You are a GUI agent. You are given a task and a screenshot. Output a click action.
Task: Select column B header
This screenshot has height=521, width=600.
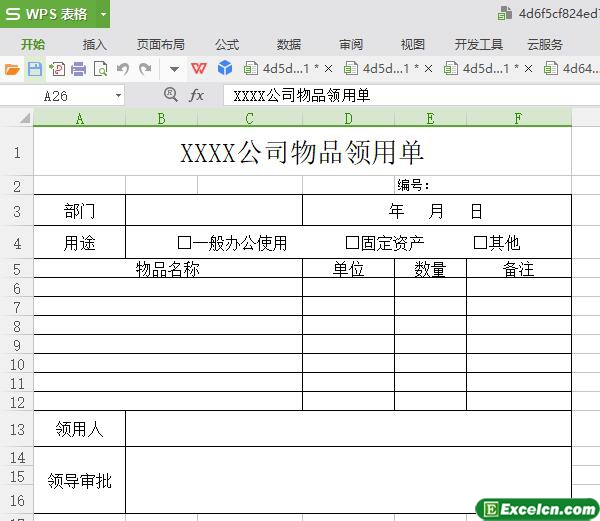click(x=161, y=119)
